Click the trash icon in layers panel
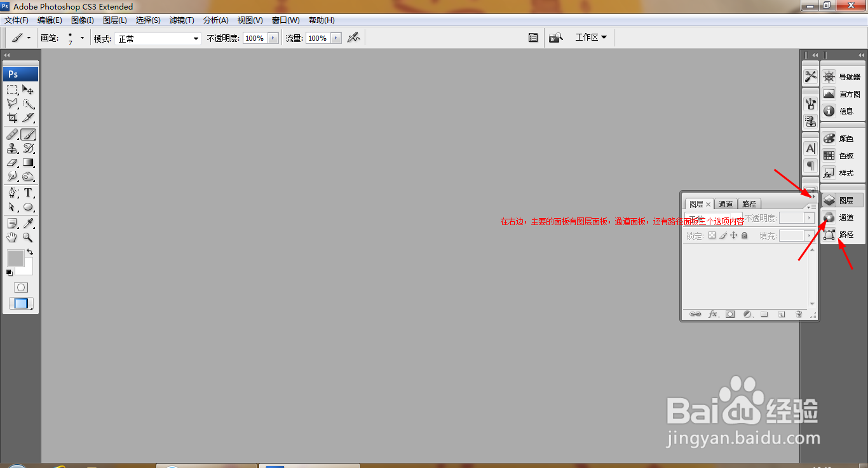 (799, 314)
